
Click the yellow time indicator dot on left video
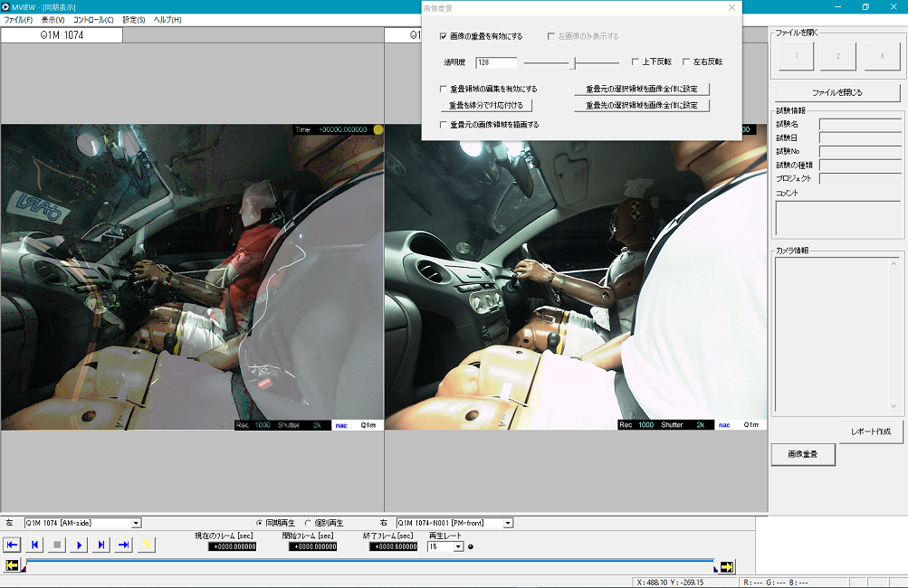point(378,129)
